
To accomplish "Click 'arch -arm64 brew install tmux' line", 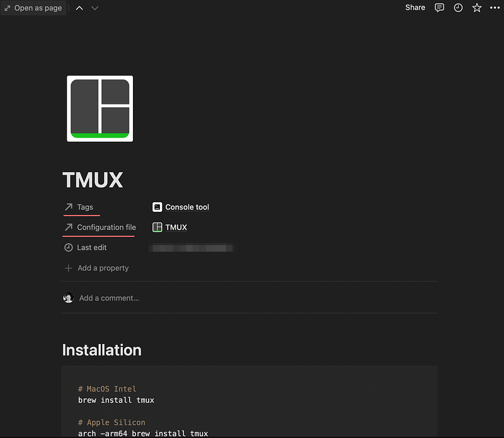I will coord(143,434).
